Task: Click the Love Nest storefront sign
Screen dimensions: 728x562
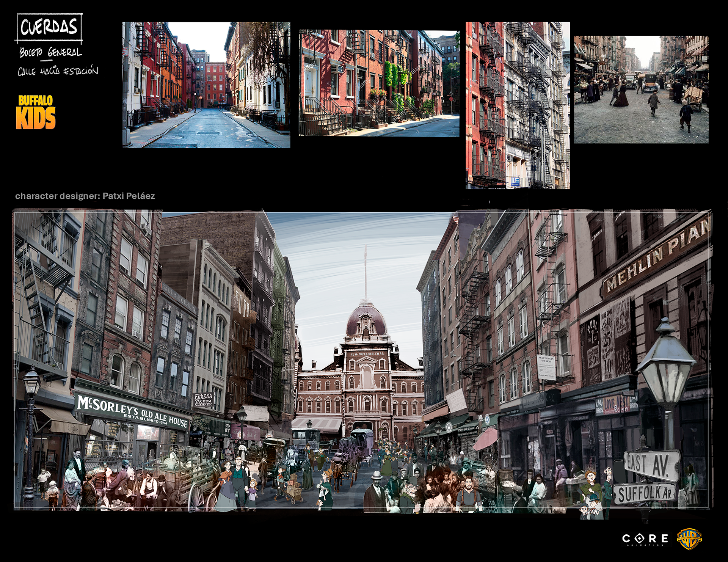Action: click(617, 405)
